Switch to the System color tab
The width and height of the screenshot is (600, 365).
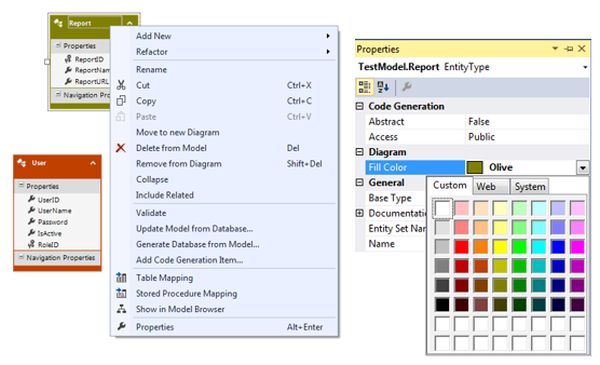click(530, 187)
